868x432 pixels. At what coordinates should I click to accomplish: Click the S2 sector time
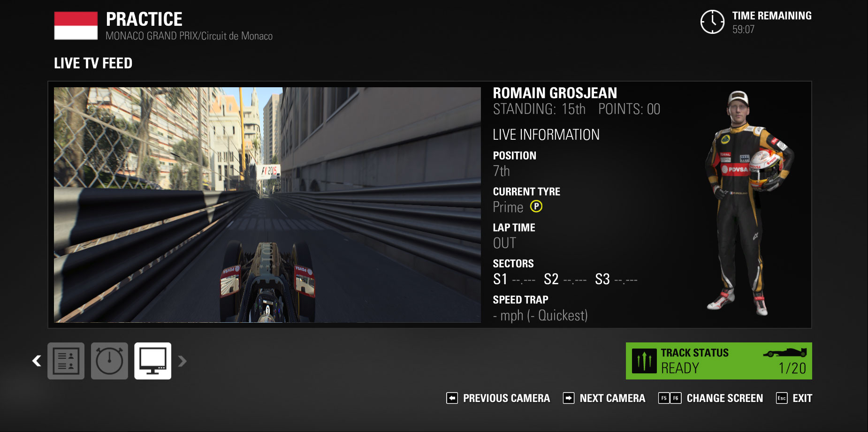pyautogui.click(x=565, y=280)
